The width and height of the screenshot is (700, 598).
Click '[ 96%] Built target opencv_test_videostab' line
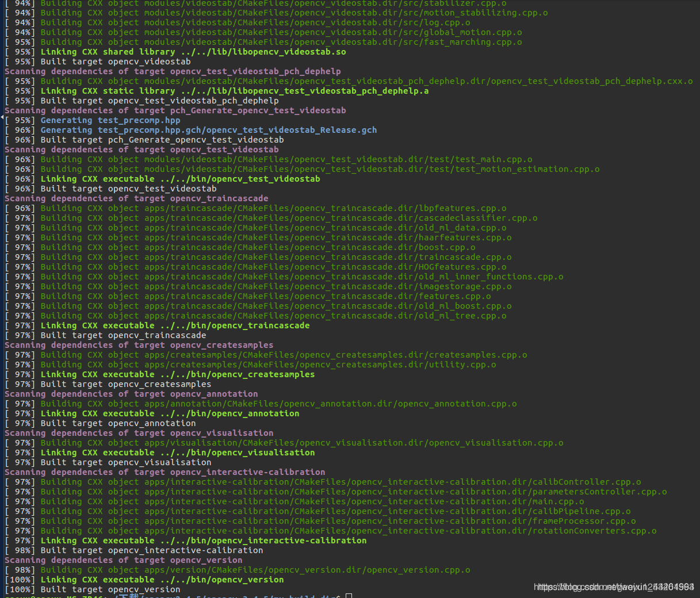coord(110,189)
